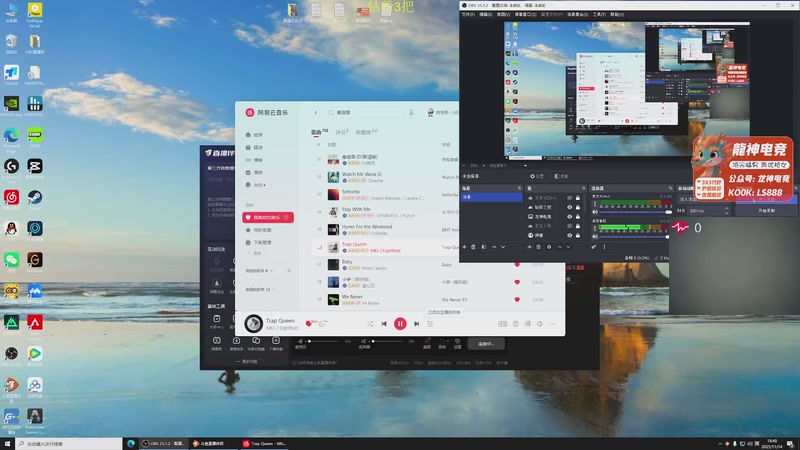Mute the top audio mixer channel

point(595,212)
